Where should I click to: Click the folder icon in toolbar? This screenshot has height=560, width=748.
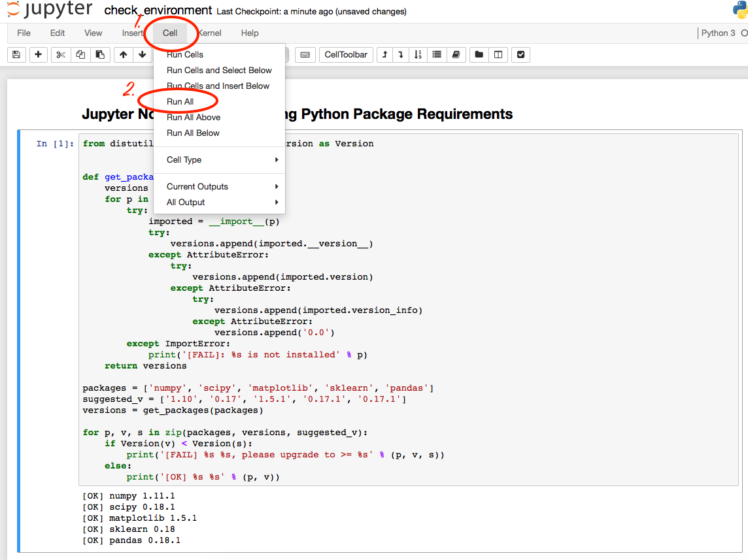(479, 55)
